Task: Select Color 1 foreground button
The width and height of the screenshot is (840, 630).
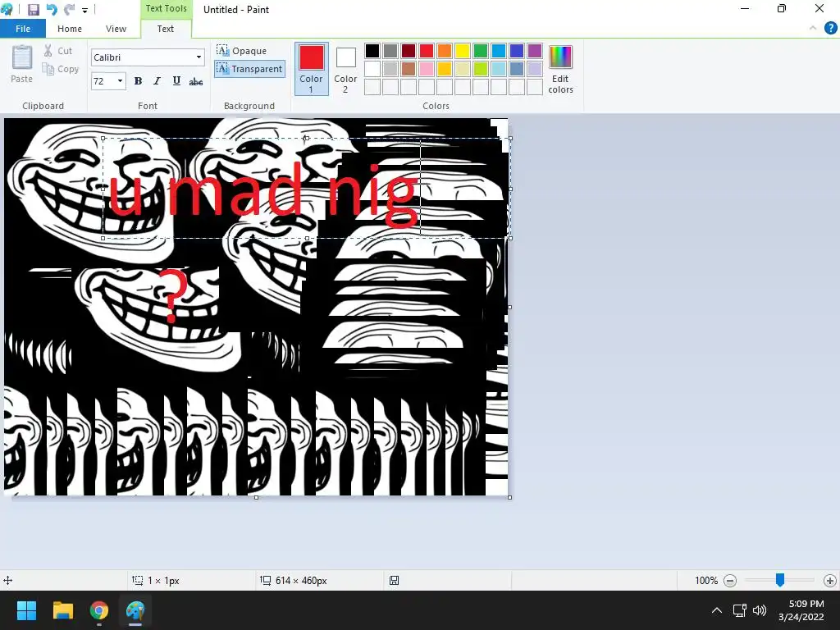Action: [x=311, y=69]
